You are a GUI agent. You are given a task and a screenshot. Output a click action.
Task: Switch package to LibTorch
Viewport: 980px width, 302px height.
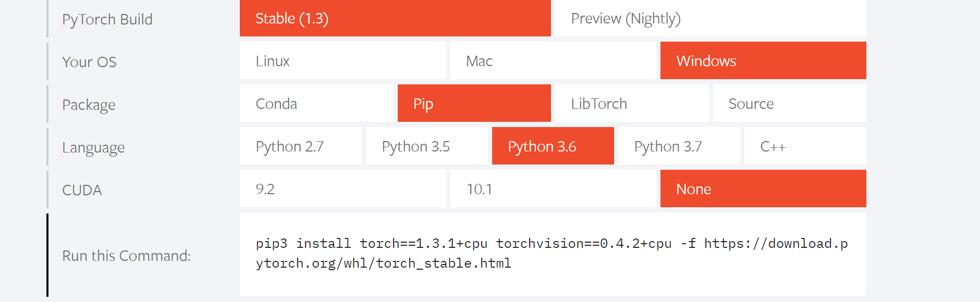[632, 104]
